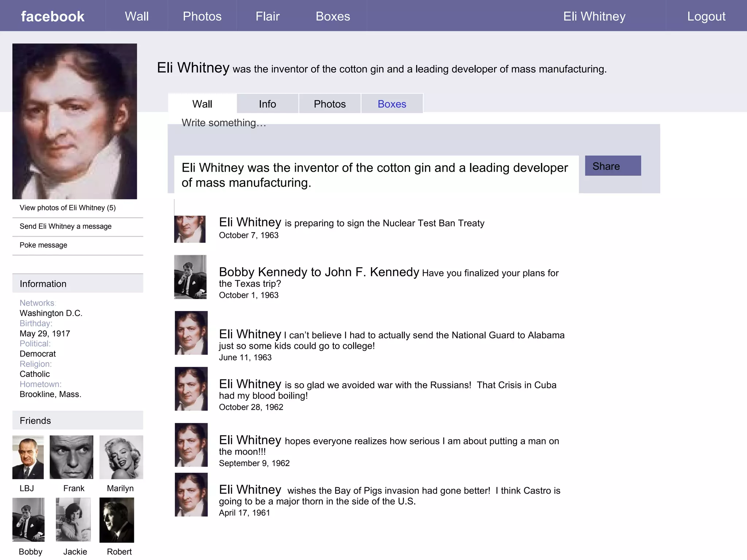Click Wall in top navigation bar

point(136,16)
